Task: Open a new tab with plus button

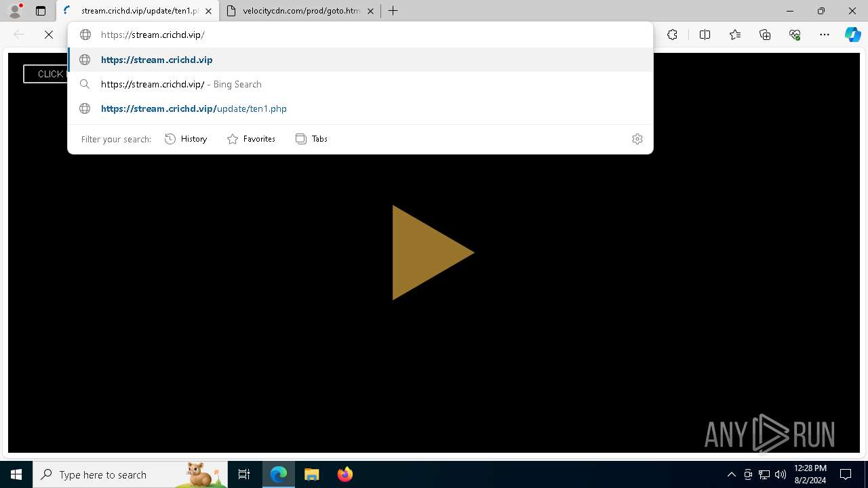Action: point(393,11)
